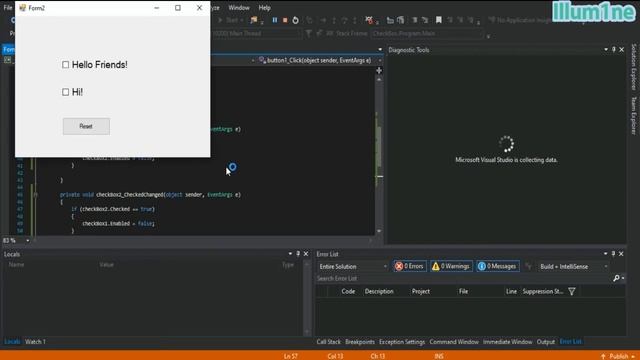The height and width of the screenshot is (360, 640).
Task: Sort Error List by Description column
Action: 379,291
